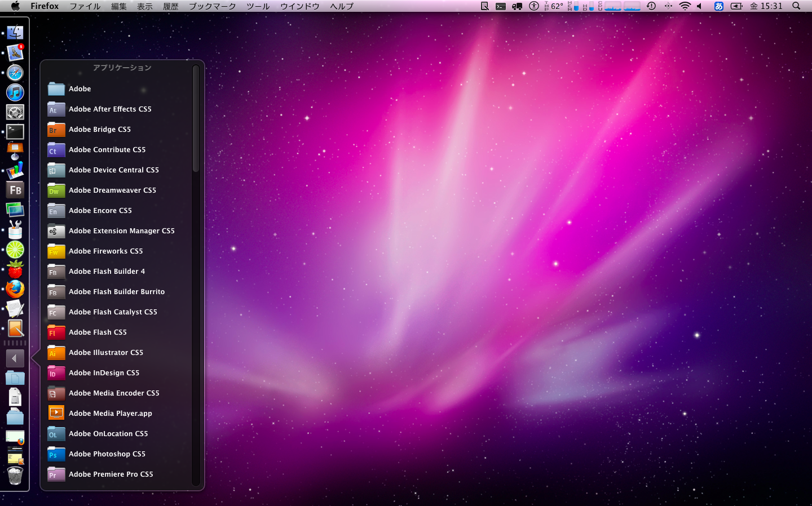Click the Firefox icon in the Dock
812x506 pixels.
15,289
